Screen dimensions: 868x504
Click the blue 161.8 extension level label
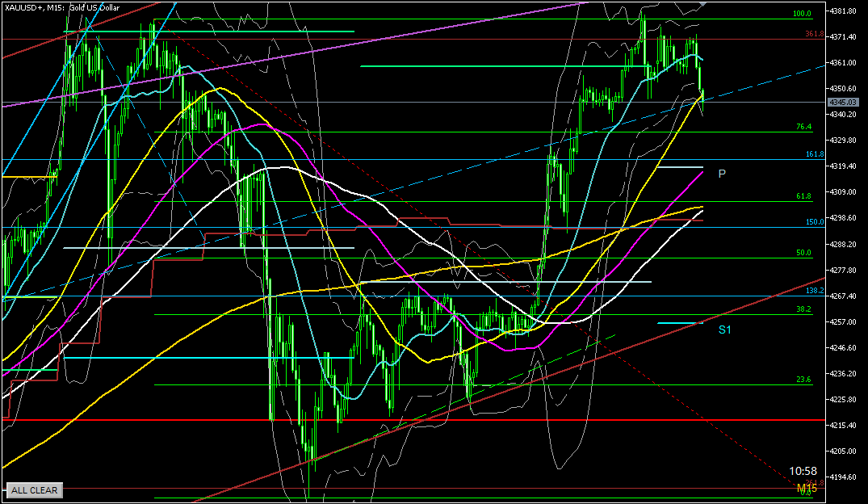click(x=814, y=154)
